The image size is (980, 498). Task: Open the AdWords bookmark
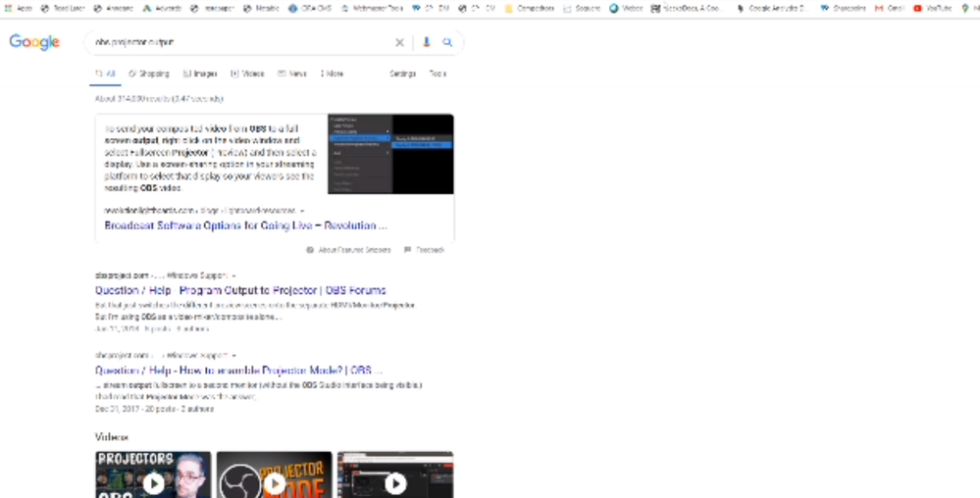coord(162,9)
